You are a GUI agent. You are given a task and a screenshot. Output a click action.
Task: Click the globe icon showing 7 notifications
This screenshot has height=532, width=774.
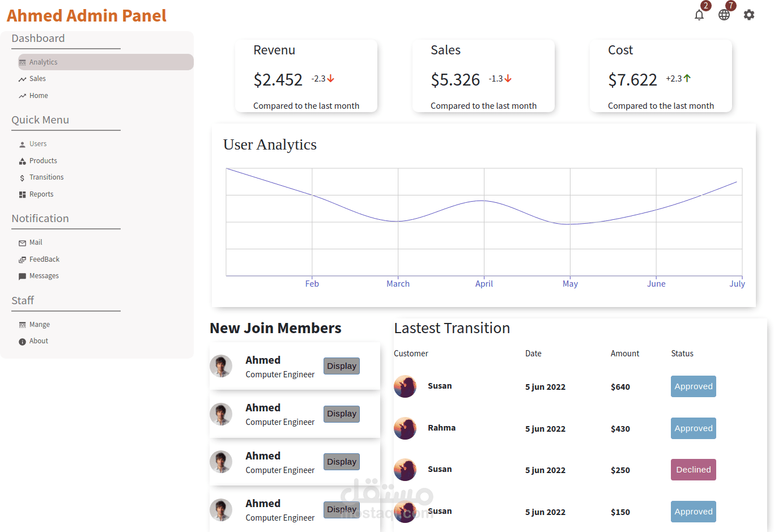point(724,15)
